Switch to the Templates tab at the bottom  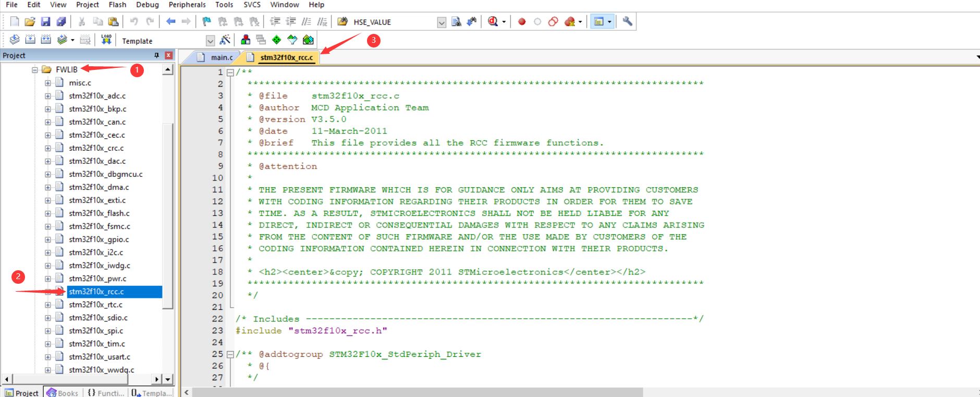click(x=152, y=393)
